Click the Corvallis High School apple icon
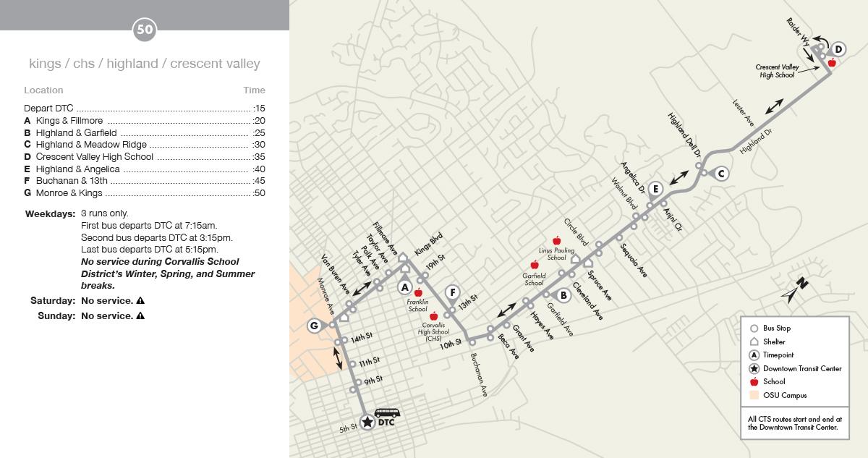 [433, 316]
